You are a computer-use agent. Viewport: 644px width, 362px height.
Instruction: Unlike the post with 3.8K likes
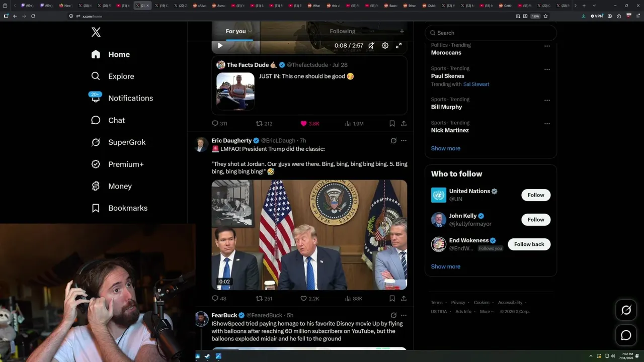pyautogui.click(x=310, y=123)
